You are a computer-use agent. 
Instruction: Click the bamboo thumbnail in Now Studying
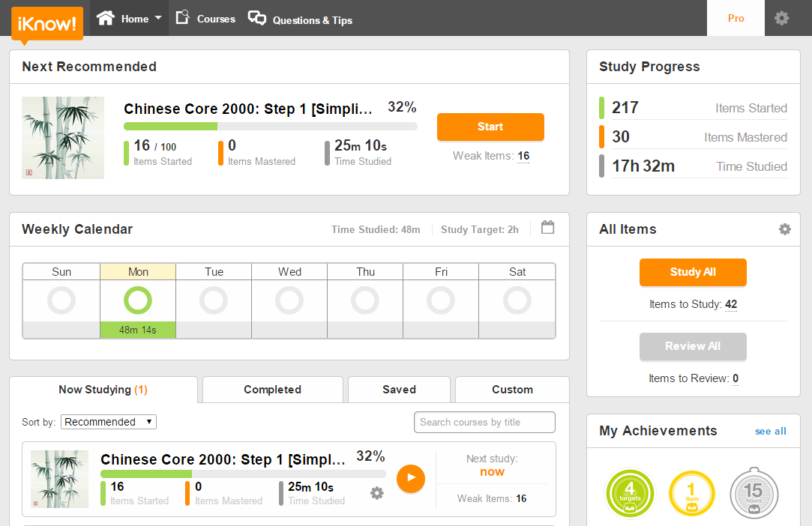click(x=59, y=479)
